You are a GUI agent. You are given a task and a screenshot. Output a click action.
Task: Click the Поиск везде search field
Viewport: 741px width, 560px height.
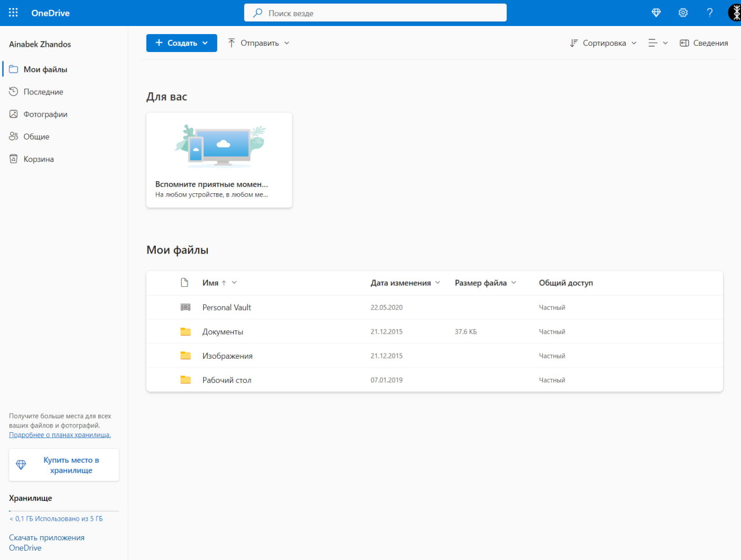375,13
